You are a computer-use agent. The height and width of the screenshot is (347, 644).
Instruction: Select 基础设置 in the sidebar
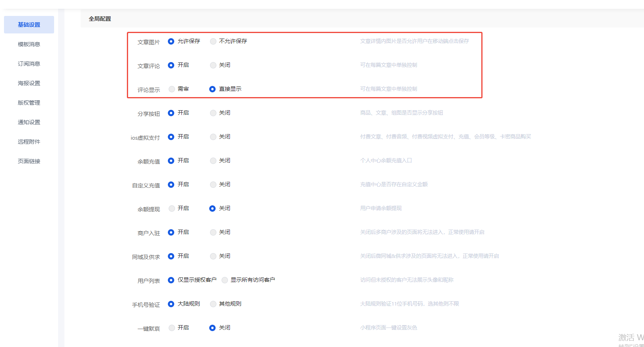pos(29,25)
